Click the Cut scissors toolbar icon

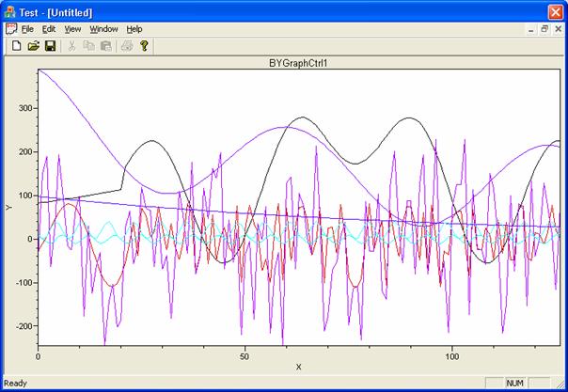72,45
